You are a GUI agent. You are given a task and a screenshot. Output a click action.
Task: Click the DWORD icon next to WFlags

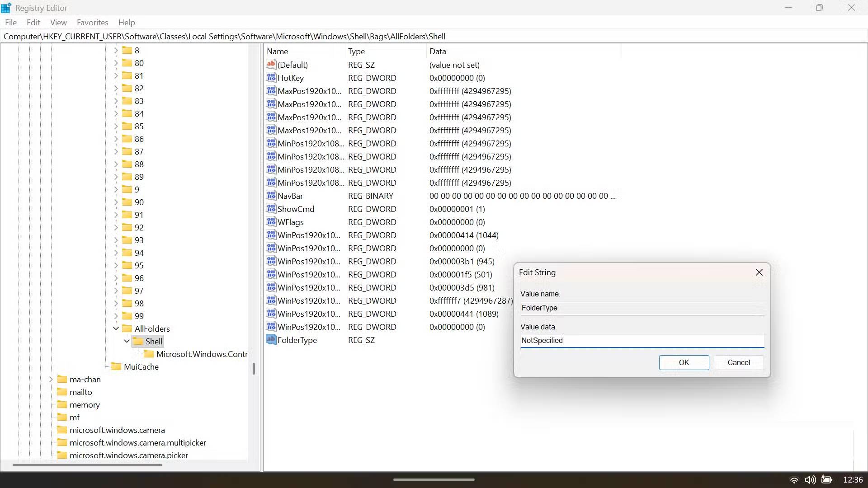[x=270, y=222]
